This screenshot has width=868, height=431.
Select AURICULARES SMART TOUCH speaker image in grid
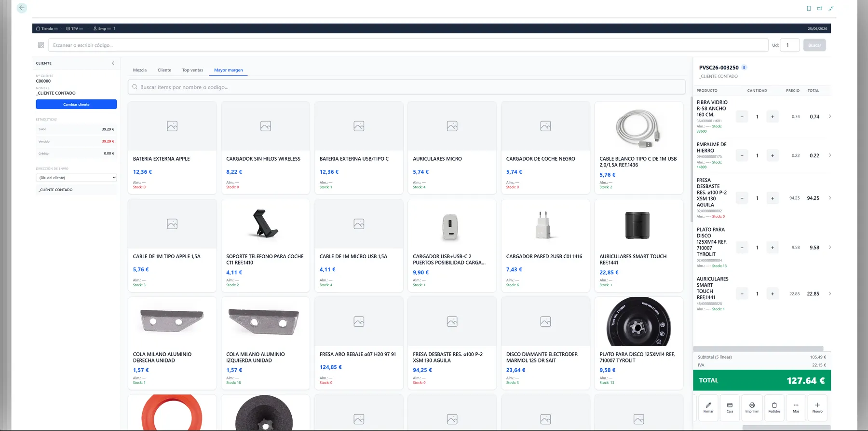click(637, 225)
